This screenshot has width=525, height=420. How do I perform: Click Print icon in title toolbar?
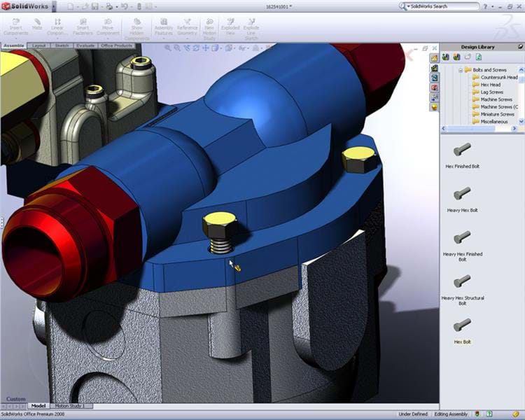[x=109, y=6]
